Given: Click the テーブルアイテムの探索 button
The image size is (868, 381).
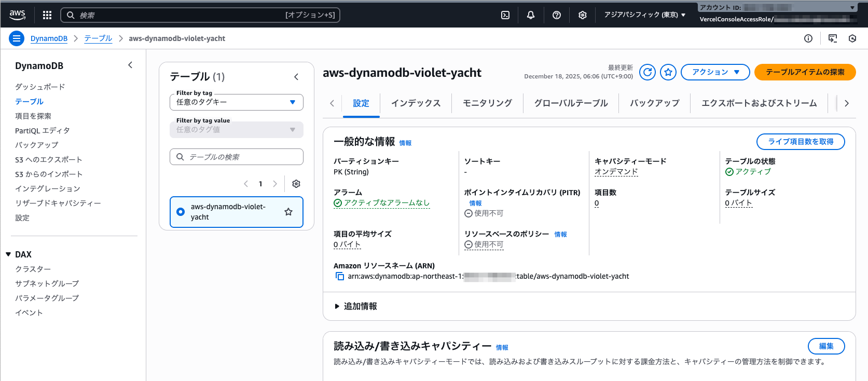Looking at the screenshot, I should (805, 72).
